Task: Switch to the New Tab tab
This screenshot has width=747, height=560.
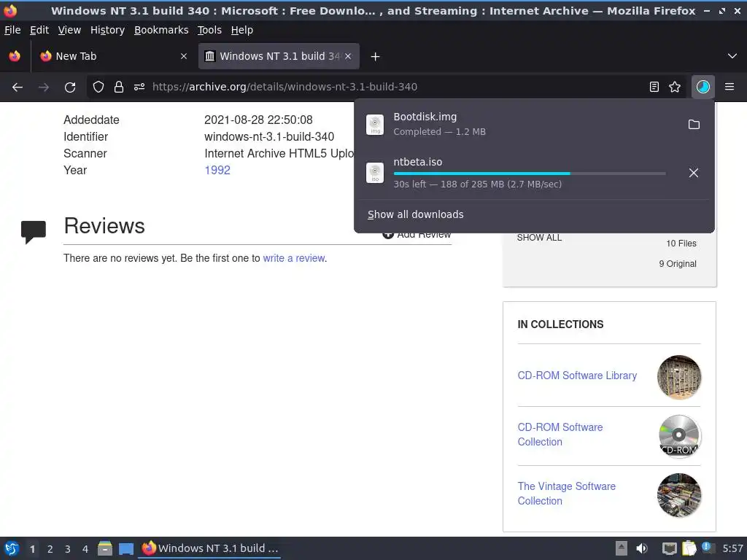Action: tap(112, 56)
